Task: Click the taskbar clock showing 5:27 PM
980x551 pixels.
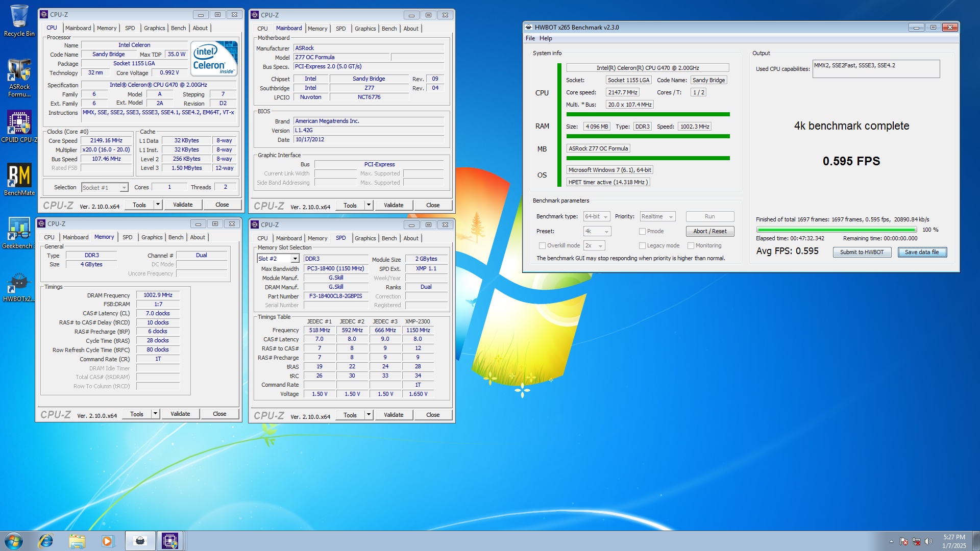Action: tap(954, 541)
